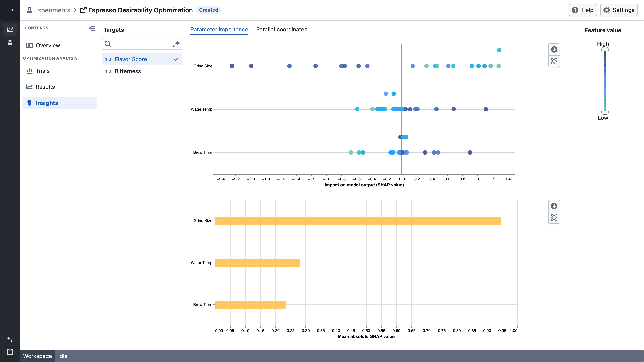This screenshot has width=644, height=362.
Task: Click the Created status badge
Action: point(208,10)
